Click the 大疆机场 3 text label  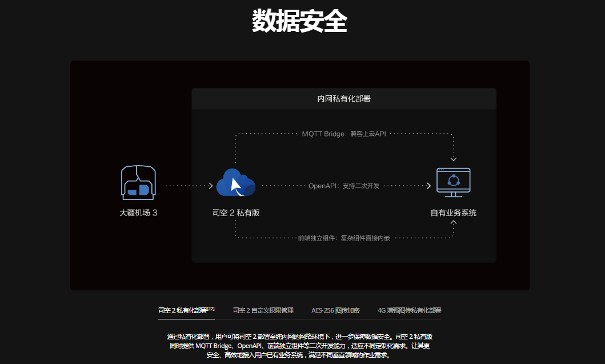tap(138, 213)
